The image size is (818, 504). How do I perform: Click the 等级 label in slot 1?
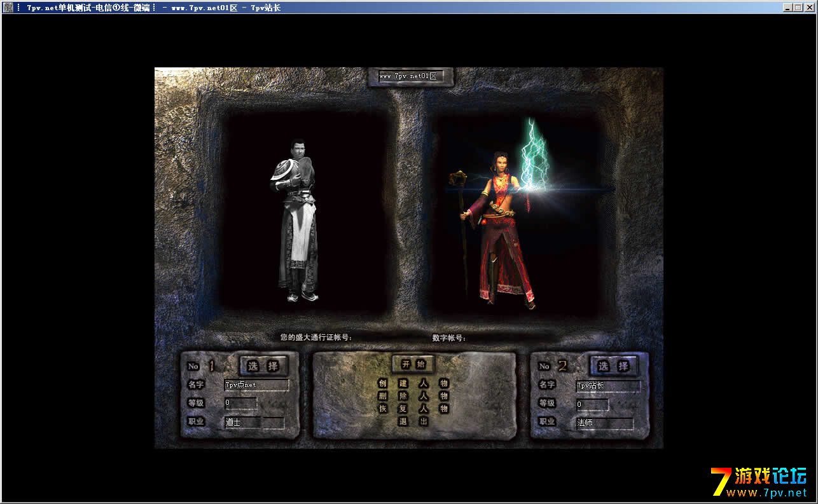click(196, 403)
